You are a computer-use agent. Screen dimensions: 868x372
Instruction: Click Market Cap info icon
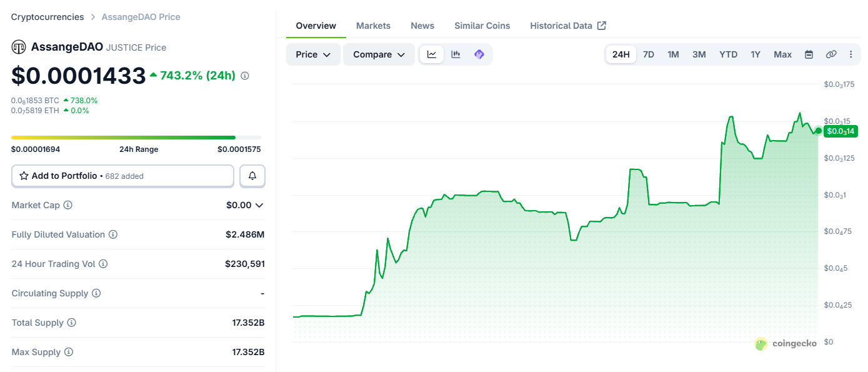click(x=68, y=205)
